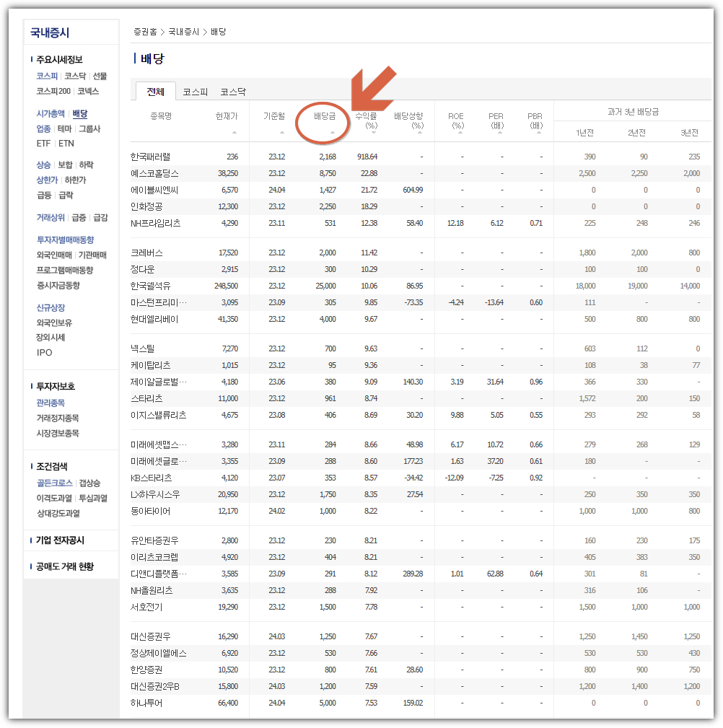Open 업종 sidebar link
Image resolution: width=723 pixels, height=728 pixels.
[x=43, y=128]
